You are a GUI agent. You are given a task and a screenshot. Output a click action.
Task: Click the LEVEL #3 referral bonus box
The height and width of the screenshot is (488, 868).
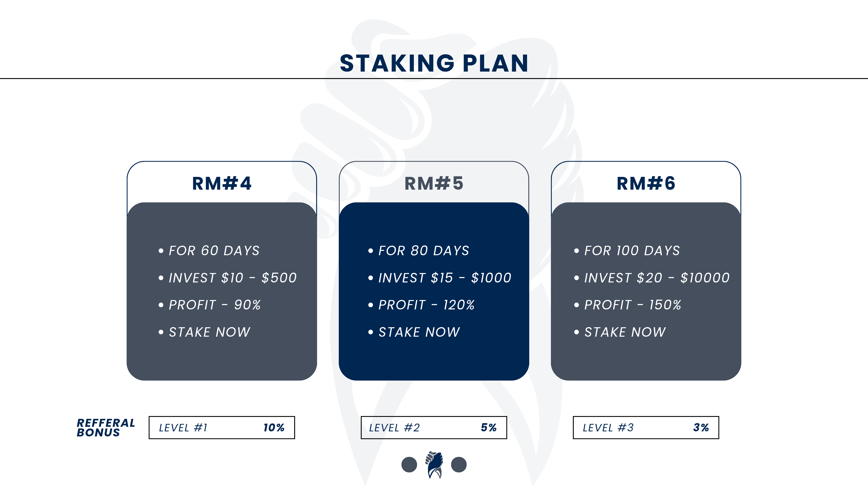point(646,427)
